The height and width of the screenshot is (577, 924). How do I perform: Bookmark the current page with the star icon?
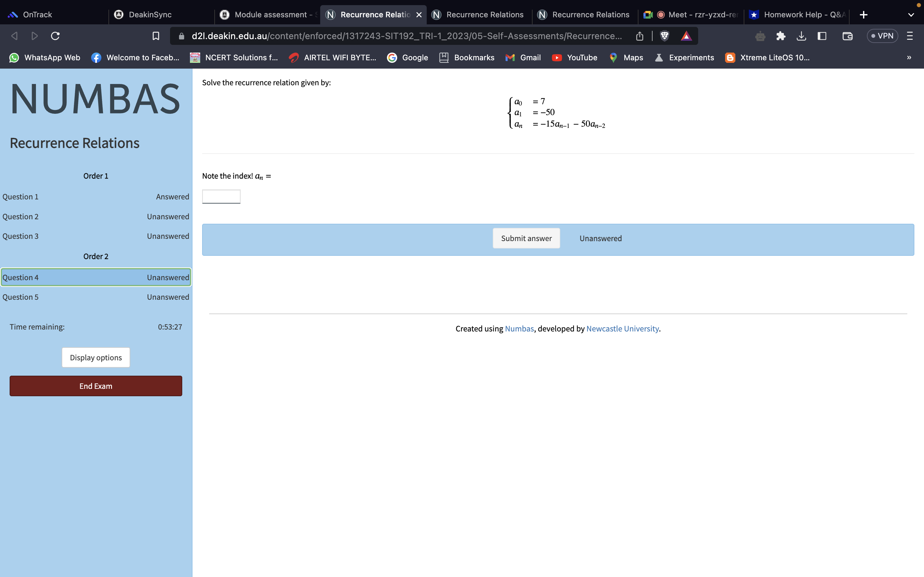click(156, 36)
